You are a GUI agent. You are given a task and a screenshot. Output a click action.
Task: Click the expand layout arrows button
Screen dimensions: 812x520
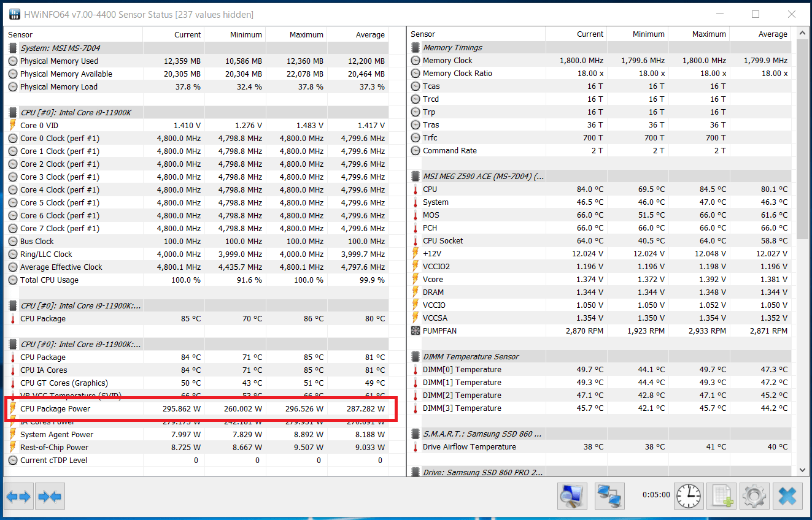point(18,496)
